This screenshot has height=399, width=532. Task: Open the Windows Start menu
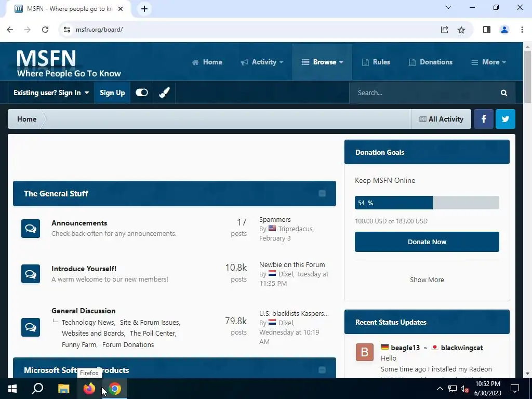[x=12, y=389]
